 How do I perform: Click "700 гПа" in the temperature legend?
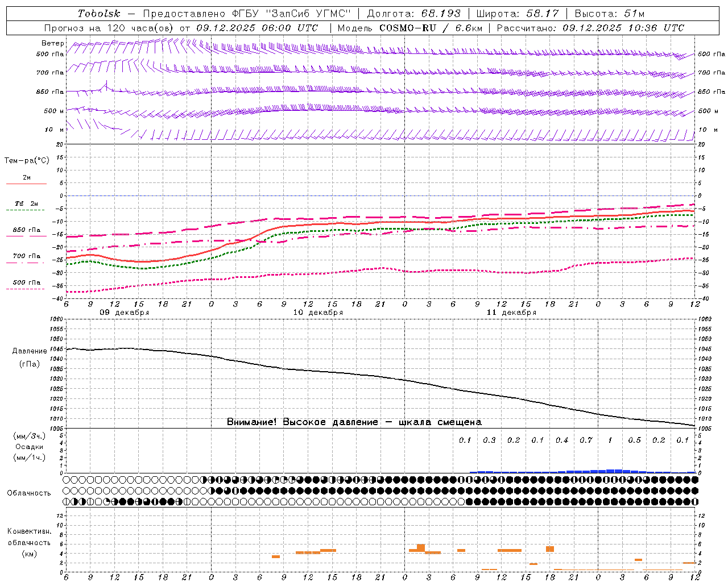pos(27,256)
